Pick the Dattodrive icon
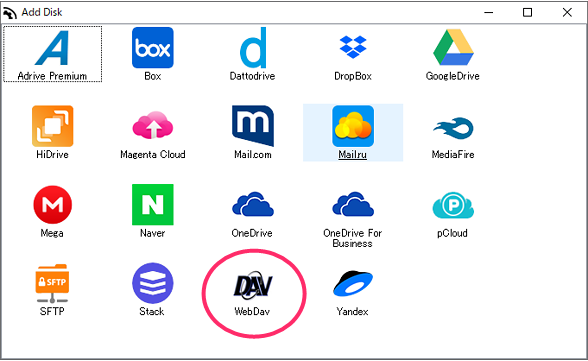This screenshot has height=361, width=588. (253, 48)
